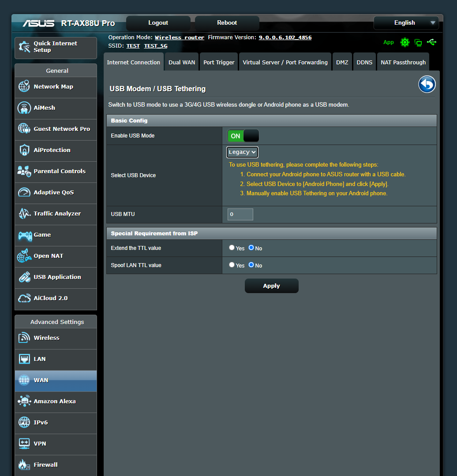Open the firmware version 9.0.0.6.102_4856 link
Screen dimensions: 457x476
285,37
